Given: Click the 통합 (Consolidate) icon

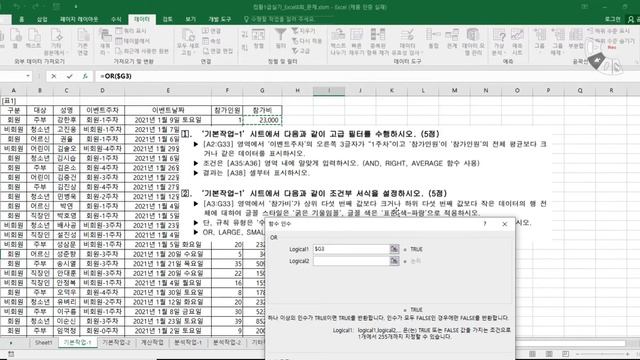Looking at the screenshot, I should coord(433,39).
